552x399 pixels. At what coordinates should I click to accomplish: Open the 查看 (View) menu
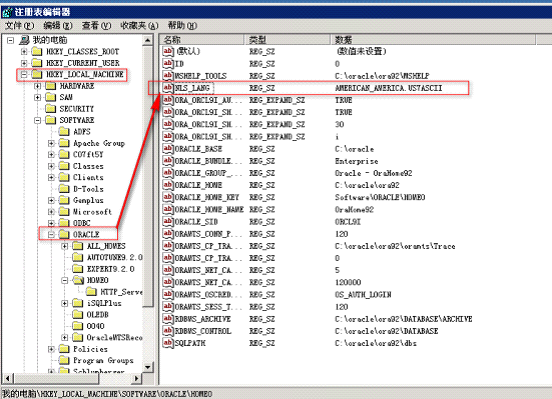coord(96,25)
